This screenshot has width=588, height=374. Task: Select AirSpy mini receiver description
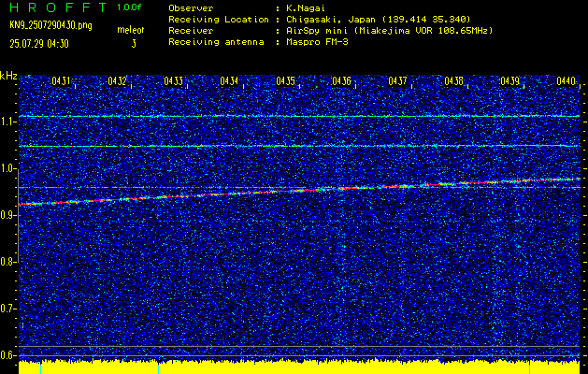click(x=389, y=30)
